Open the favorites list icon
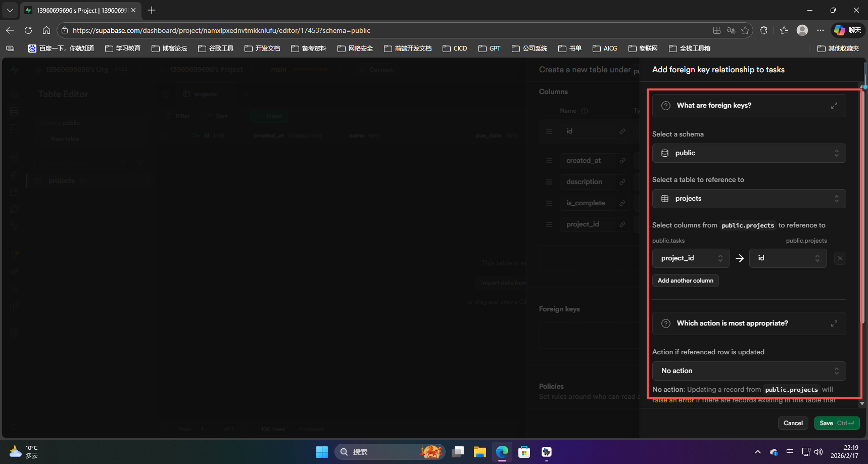Image resolution: width=868 pixels, height=464 pixels. 784,30
